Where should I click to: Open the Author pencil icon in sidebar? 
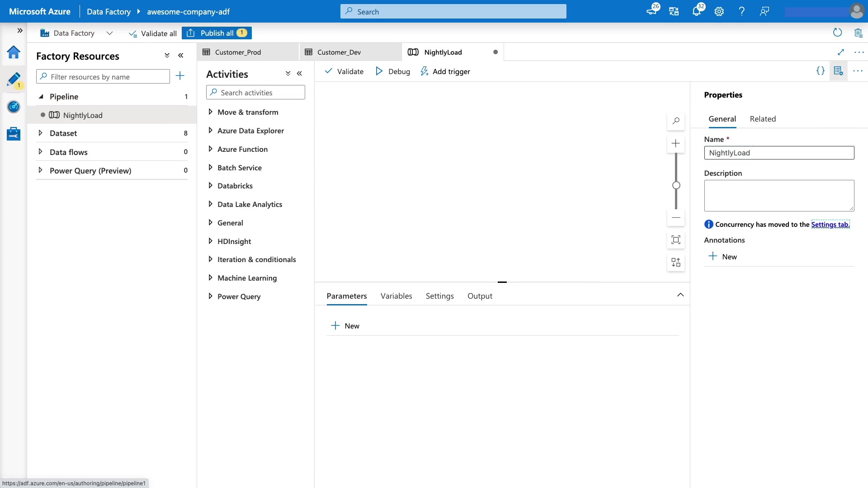coord(14,80)
